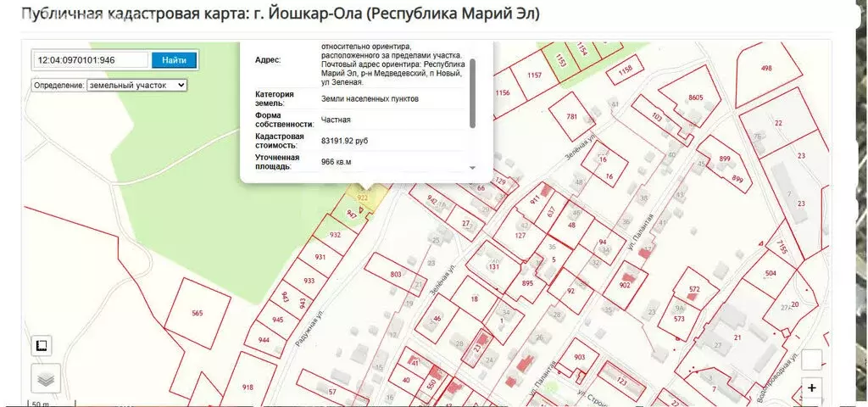This screenshot has width=868, height=407.
Task: Click the cadastral value 83191.92 руб
Action: click(x=344, y=142)
